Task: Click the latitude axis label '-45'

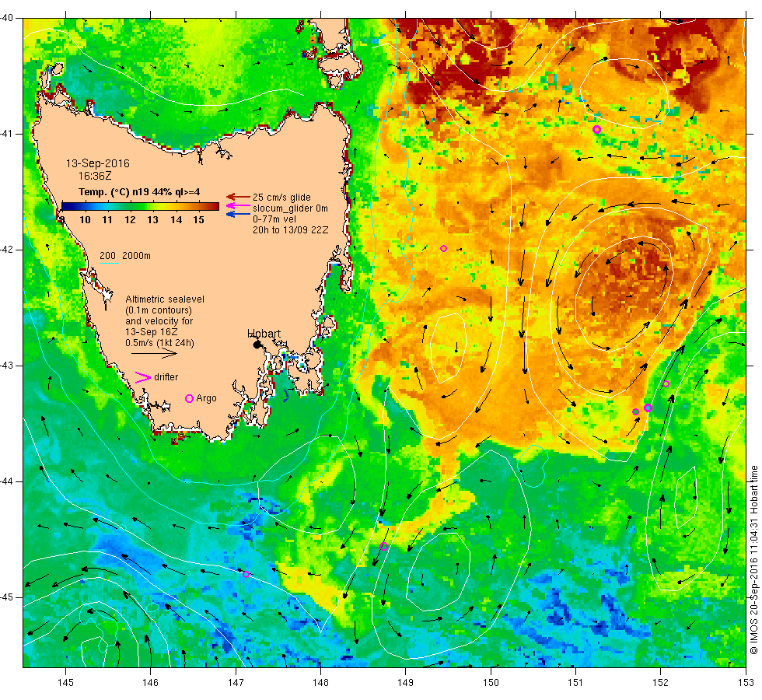Action: (7, 597)
